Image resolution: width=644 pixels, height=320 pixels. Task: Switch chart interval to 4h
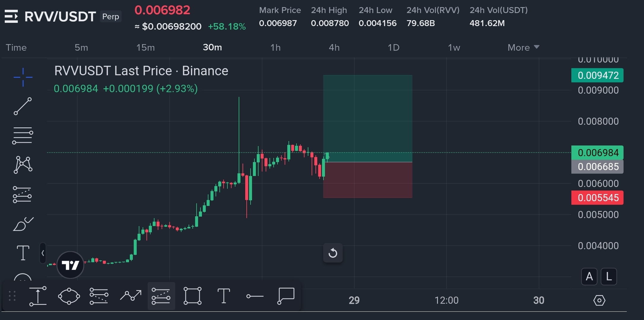334,47
